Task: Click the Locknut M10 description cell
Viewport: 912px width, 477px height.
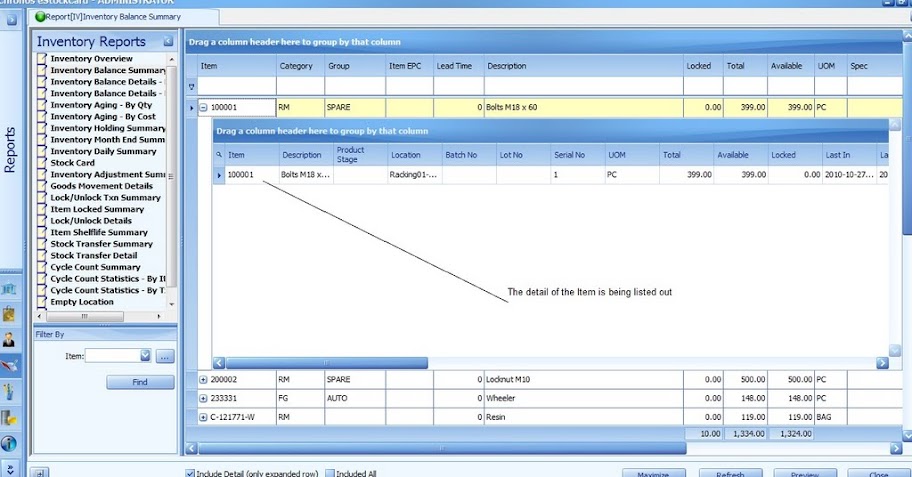Action: 583,380
